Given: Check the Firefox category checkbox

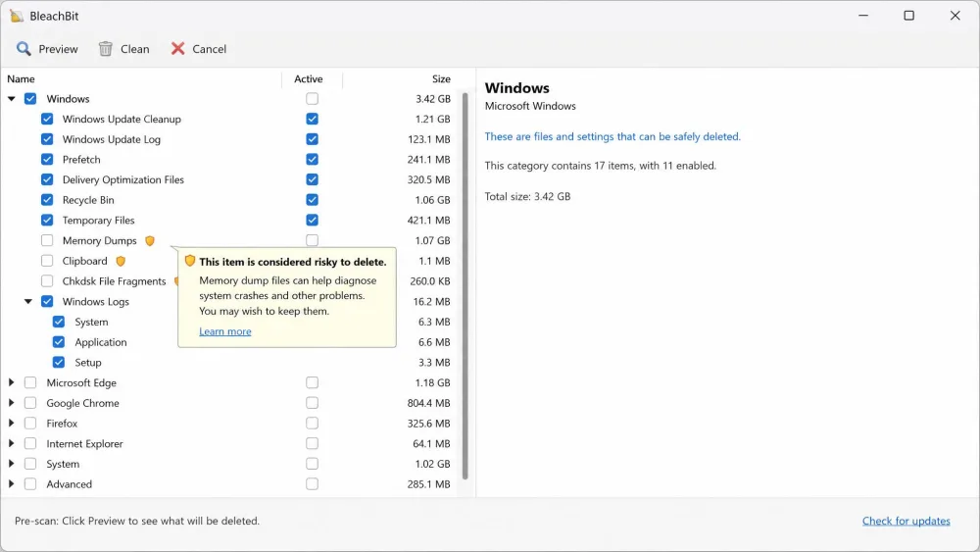Looking at the screenshot, I should [x=30, y=424].
